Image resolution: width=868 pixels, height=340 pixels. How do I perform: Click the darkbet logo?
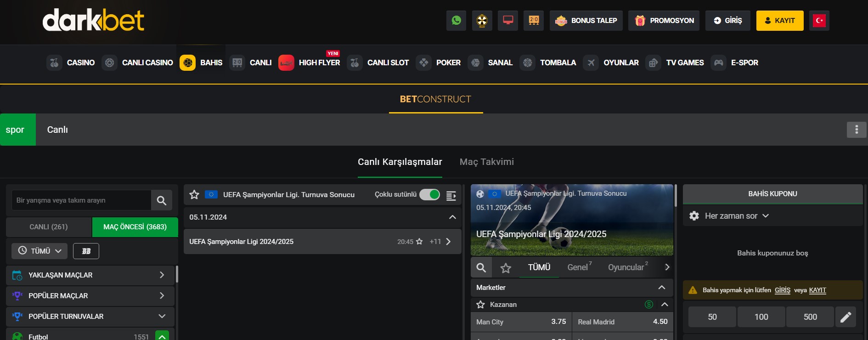[x=93, y=20]
